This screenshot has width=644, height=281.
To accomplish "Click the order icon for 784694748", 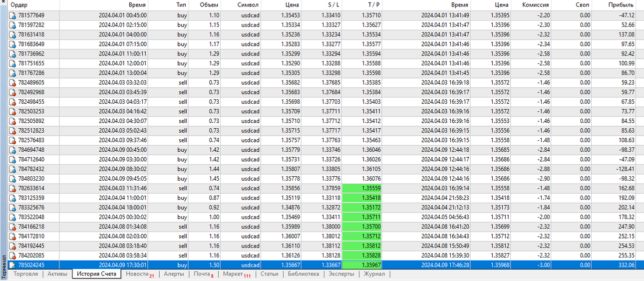I will click(x=13, y=150).
